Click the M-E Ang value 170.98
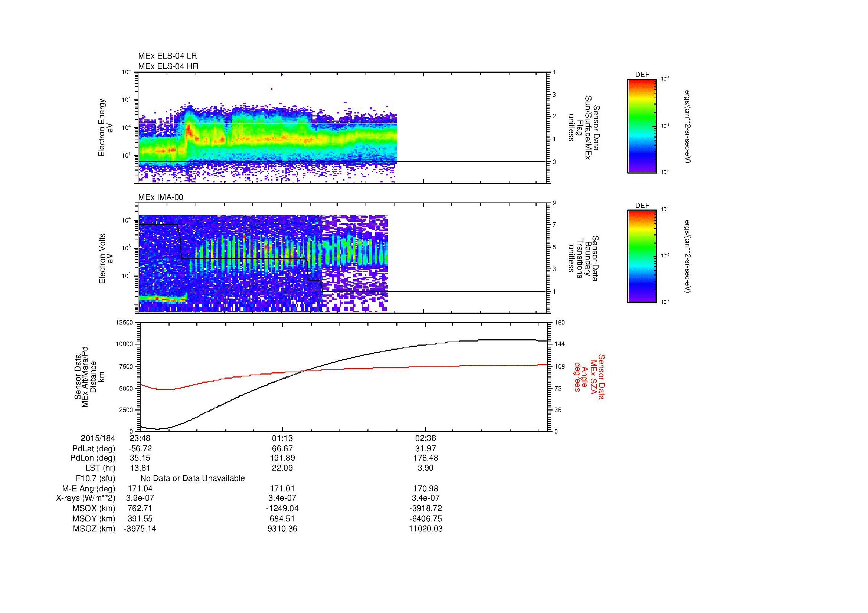 click(425, 488)
